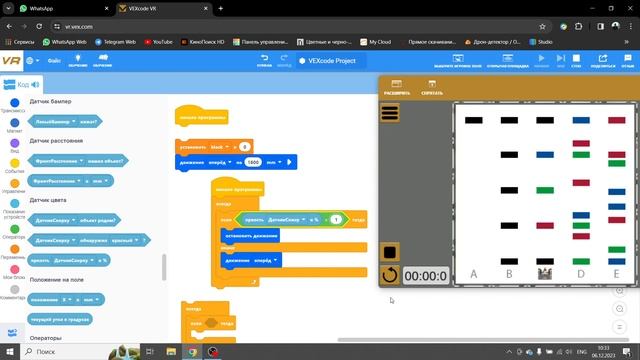Click the value 0 field in установить block
The image size is (640, 360).
tap(244, 147)
